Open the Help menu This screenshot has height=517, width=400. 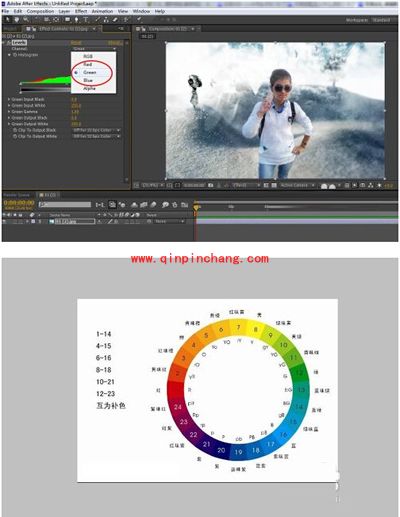pos(160,11)
